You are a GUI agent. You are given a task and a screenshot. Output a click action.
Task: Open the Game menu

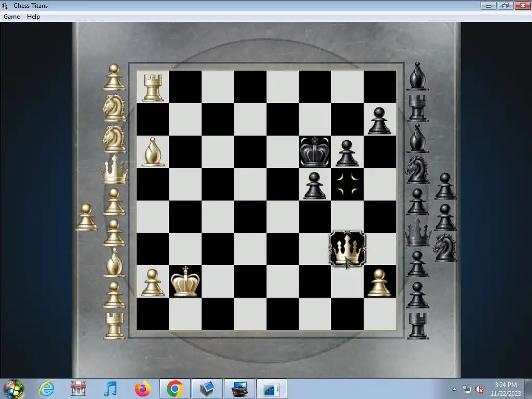[x=11, y=16]
